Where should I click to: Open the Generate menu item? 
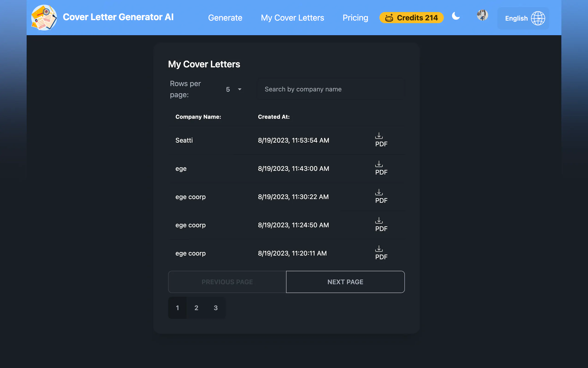[x=225, y=18]
